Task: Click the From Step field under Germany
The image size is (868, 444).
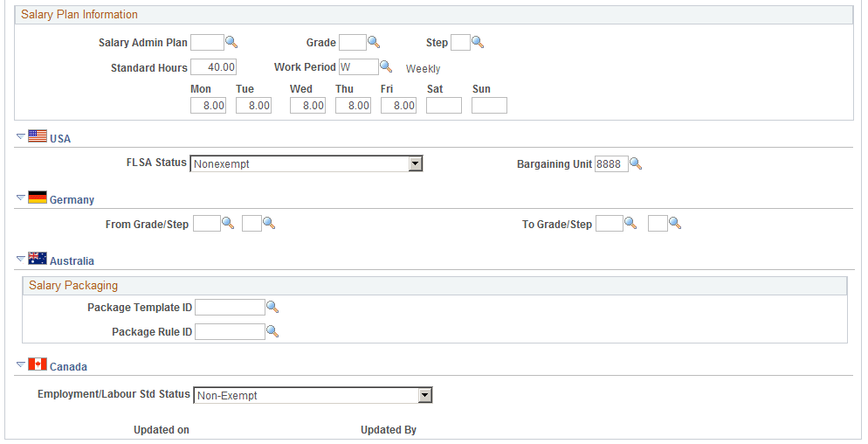Action: [x=251, y=224]
